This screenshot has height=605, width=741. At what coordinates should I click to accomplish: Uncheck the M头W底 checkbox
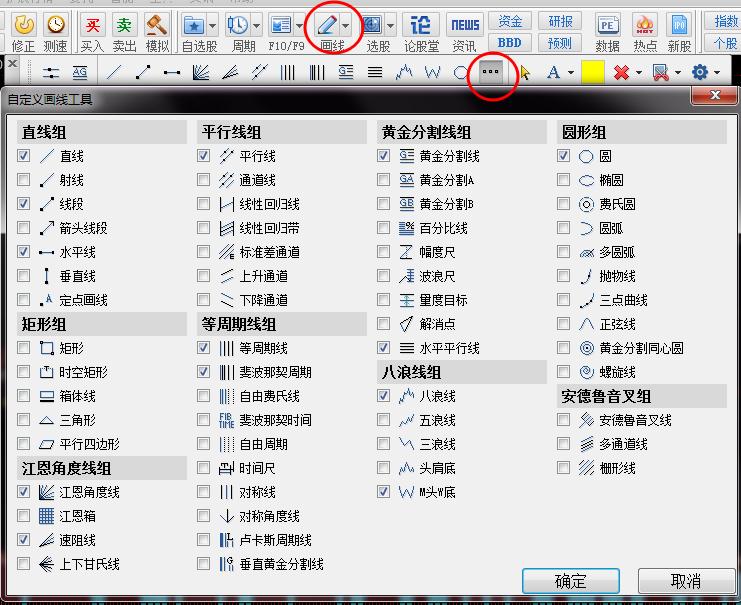click(x=384, y=492)
